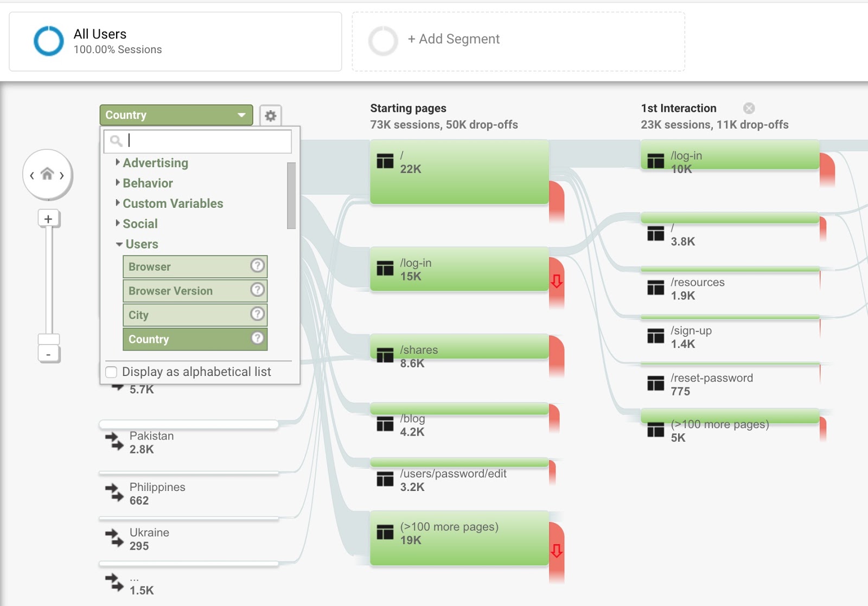The width and height of the screenshot is (868, 606).
Task: Click the home icon in navigation control
Action: point(47,174)
